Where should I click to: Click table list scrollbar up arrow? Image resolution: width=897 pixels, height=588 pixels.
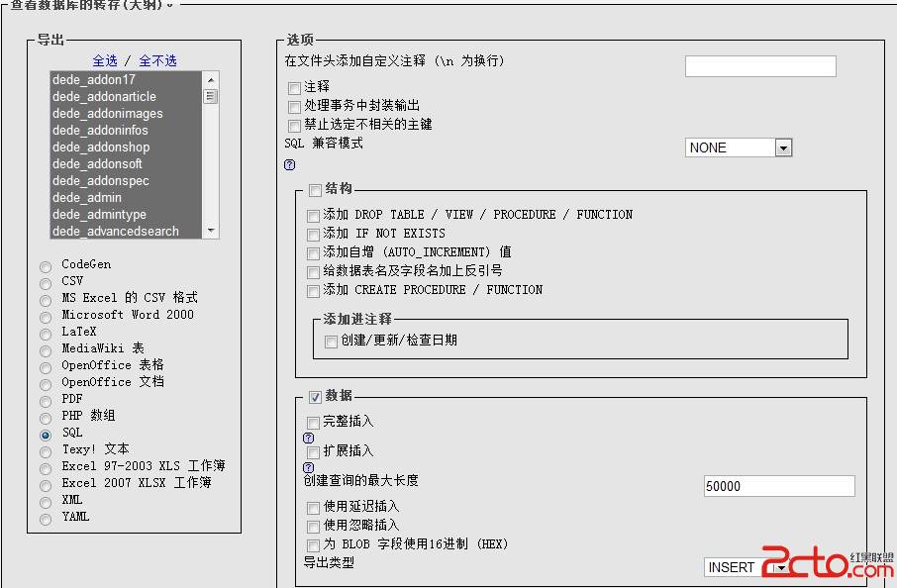211,79
